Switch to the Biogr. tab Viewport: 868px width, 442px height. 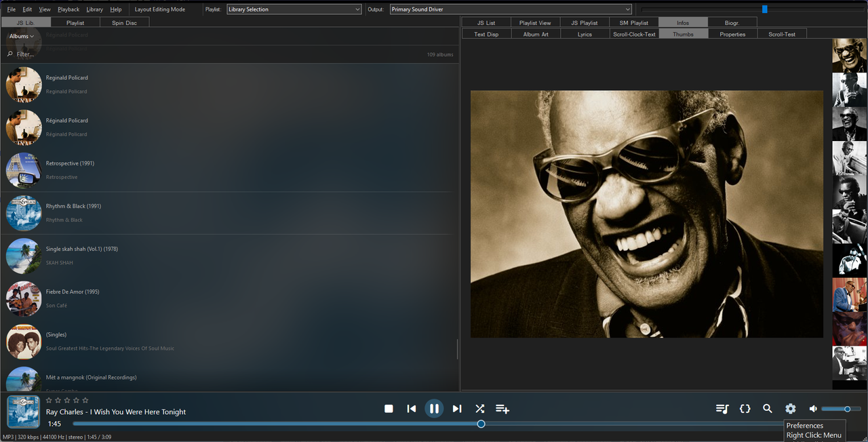pyautogui.click(x=732, y=22)
